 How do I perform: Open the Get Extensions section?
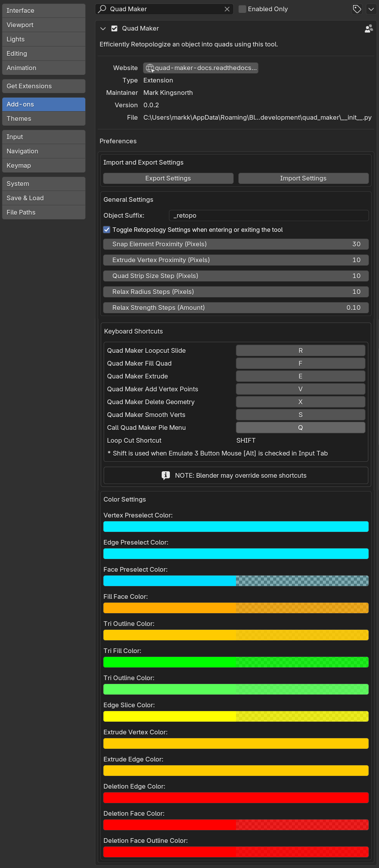44,86
